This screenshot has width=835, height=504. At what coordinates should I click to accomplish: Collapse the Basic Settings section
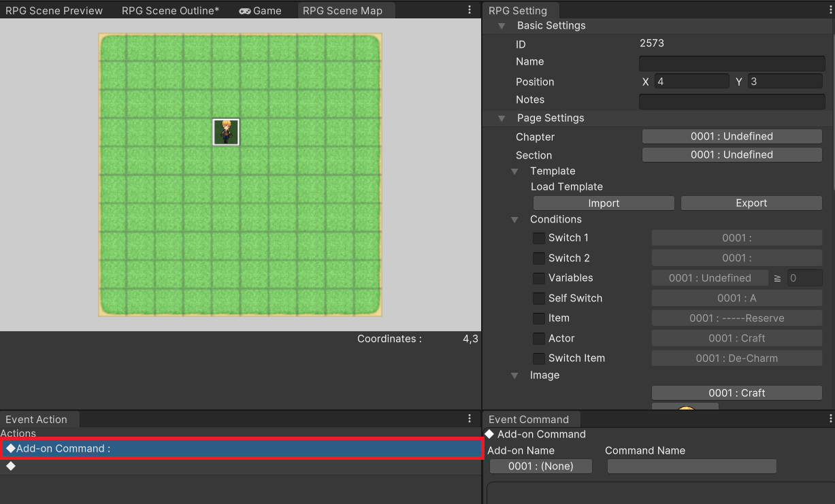pos(502,26)
